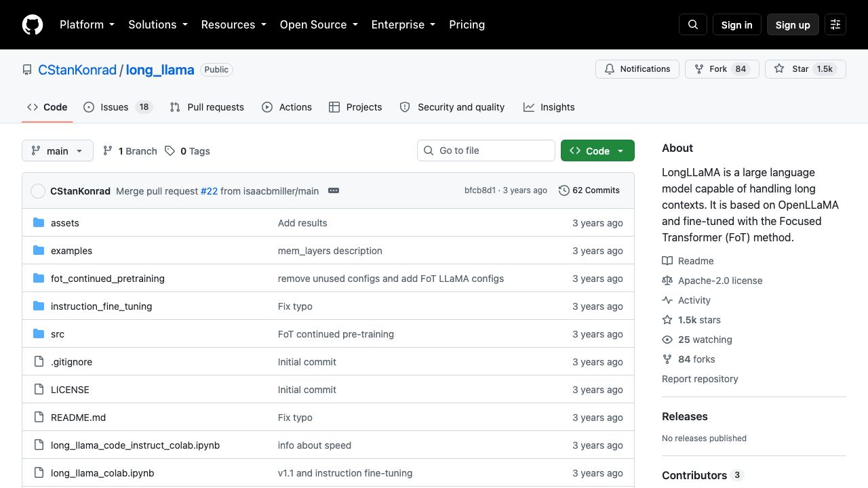Click the assets folder icon
The image size is (868, 488).
point(39,223)
